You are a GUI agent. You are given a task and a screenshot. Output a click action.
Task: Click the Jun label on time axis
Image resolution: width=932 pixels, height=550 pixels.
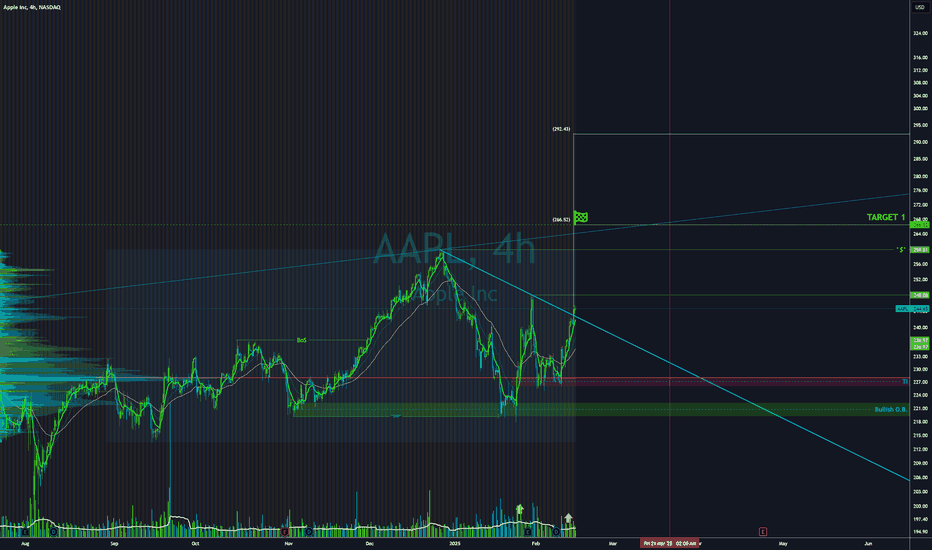coord(868,543)
